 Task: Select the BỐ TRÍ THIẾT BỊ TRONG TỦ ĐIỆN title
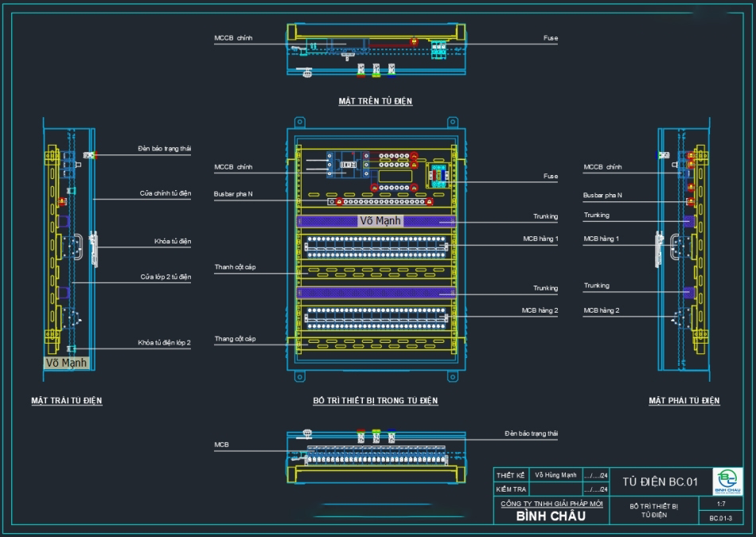376,401
